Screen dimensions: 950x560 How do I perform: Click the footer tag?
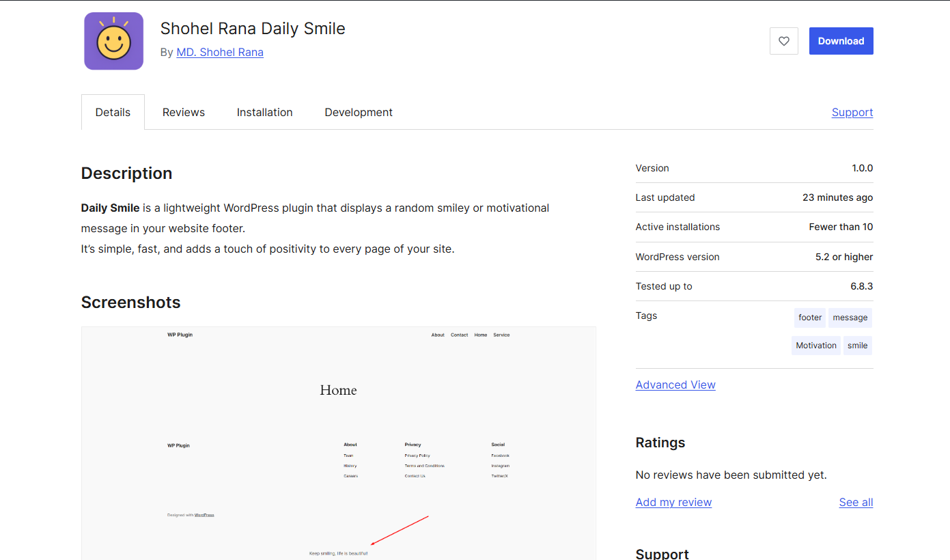[x=810, y=318]
